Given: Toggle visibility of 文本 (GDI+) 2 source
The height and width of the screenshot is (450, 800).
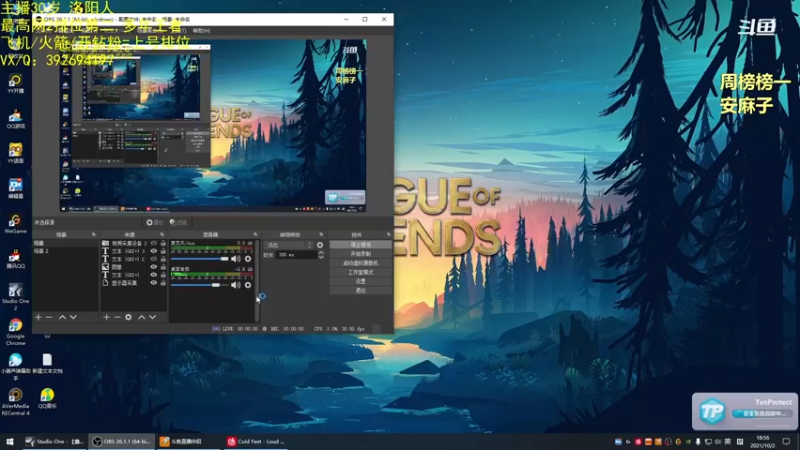Looking at the screenshot, I should click(x=154, y=259).
